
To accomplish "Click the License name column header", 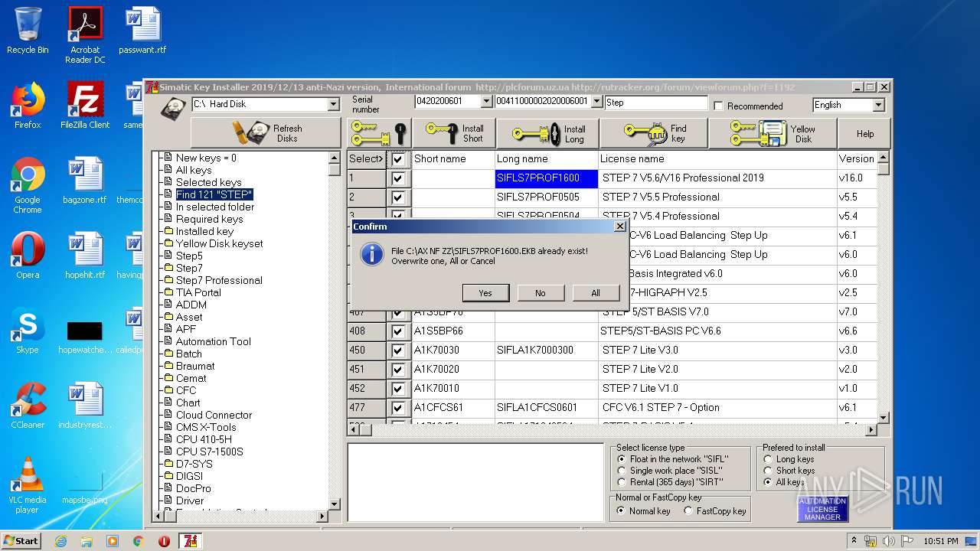I will coord(717,159).
